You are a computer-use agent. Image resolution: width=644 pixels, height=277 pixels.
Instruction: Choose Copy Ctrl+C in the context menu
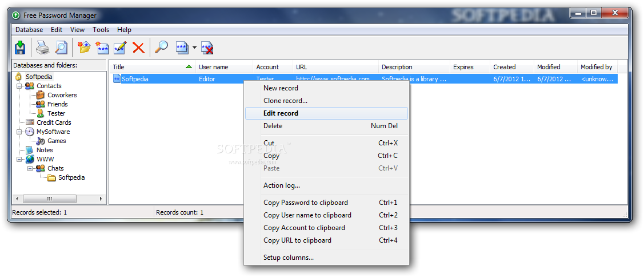pos(326,156)
